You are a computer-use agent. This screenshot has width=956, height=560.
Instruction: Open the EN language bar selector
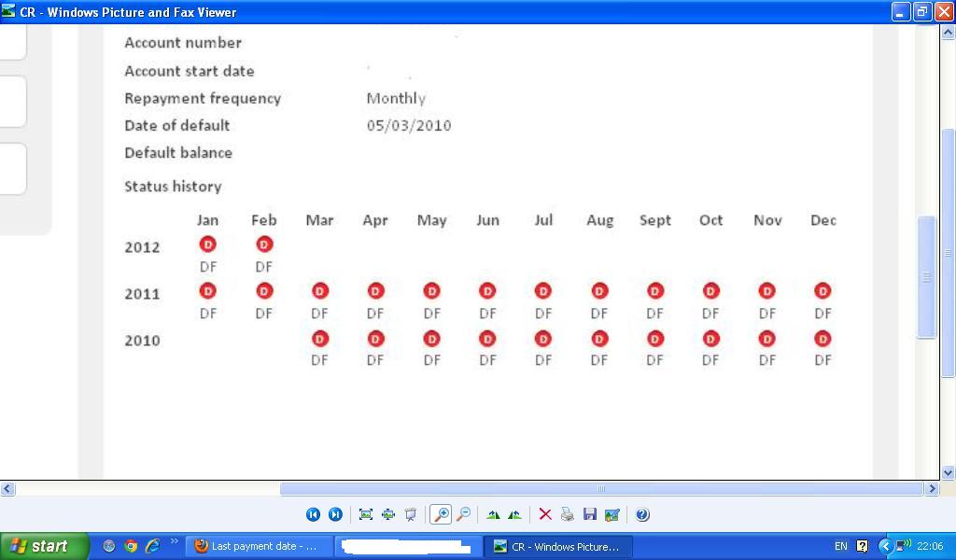841,546
